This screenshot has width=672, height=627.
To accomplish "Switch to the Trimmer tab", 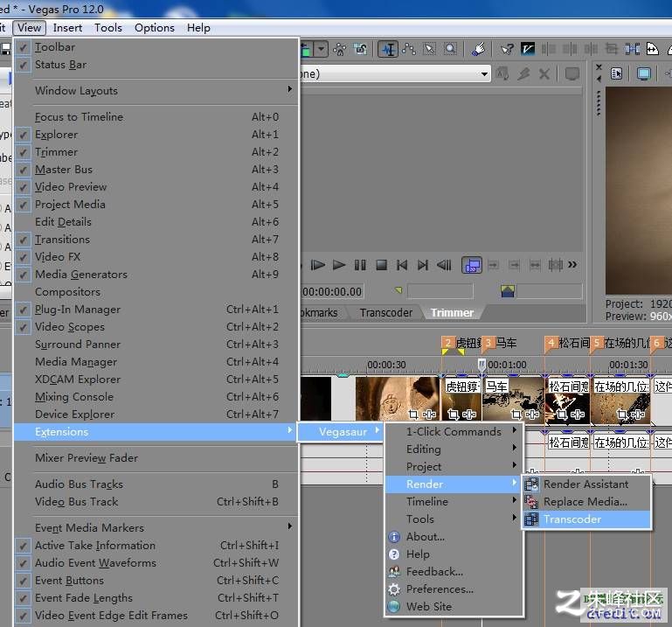I will [x=452, y=313].
